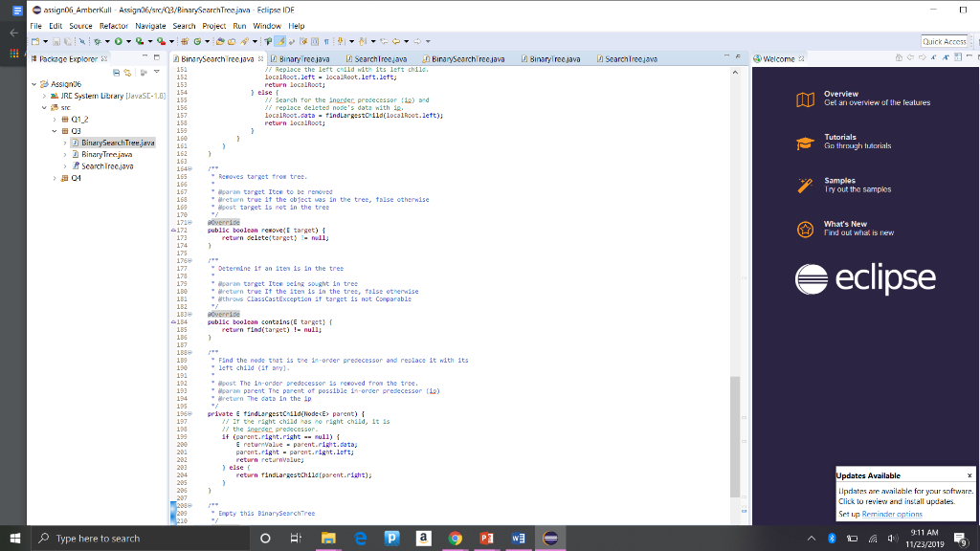
Task: Open File Explorer from taskbar
Action: (328, 538)
